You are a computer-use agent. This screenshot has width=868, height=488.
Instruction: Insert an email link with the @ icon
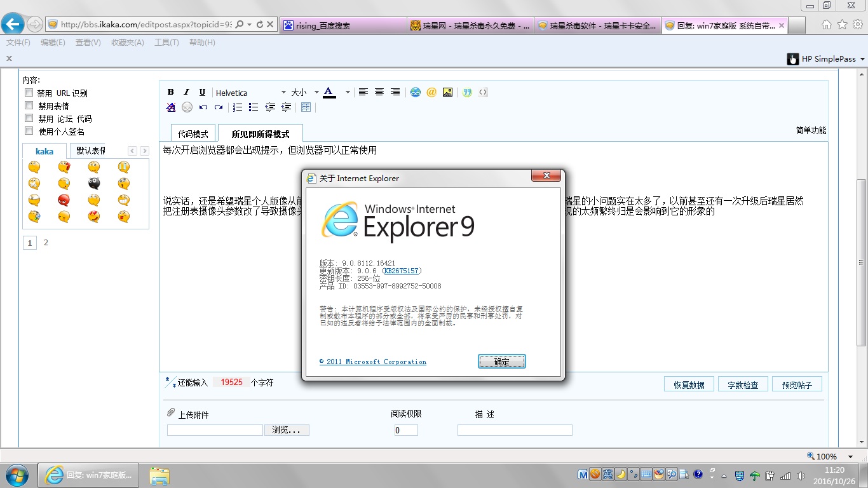click(x=431, y=92)
